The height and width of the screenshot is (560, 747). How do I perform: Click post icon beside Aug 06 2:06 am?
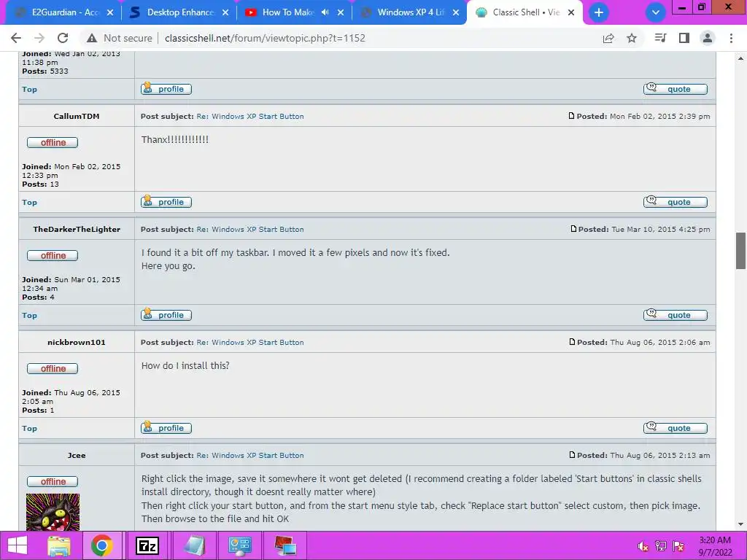[x=572, y=341]
